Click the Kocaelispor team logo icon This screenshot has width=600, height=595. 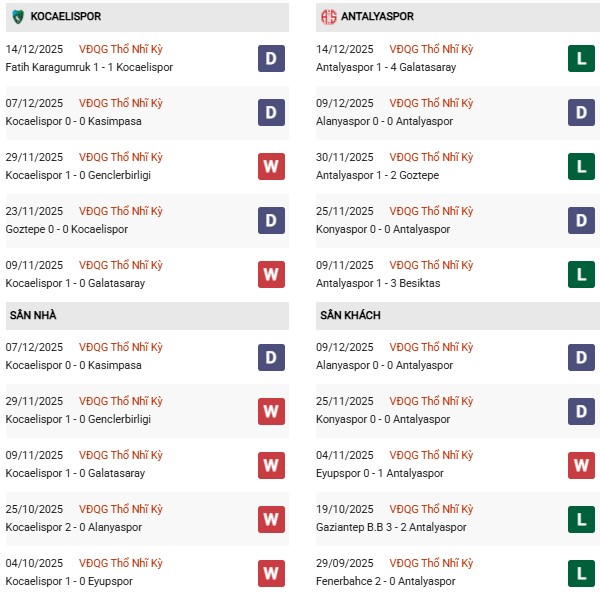point(17,17)
